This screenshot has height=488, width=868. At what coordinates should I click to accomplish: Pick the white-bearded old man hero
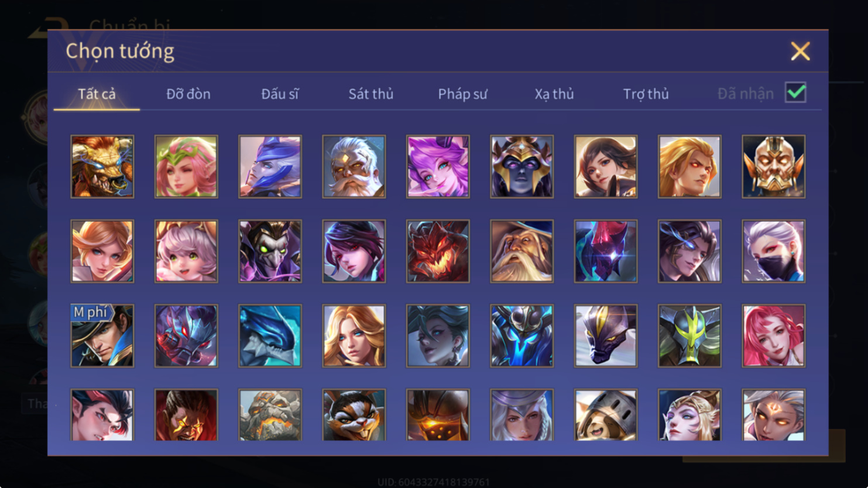coord(354,167)
